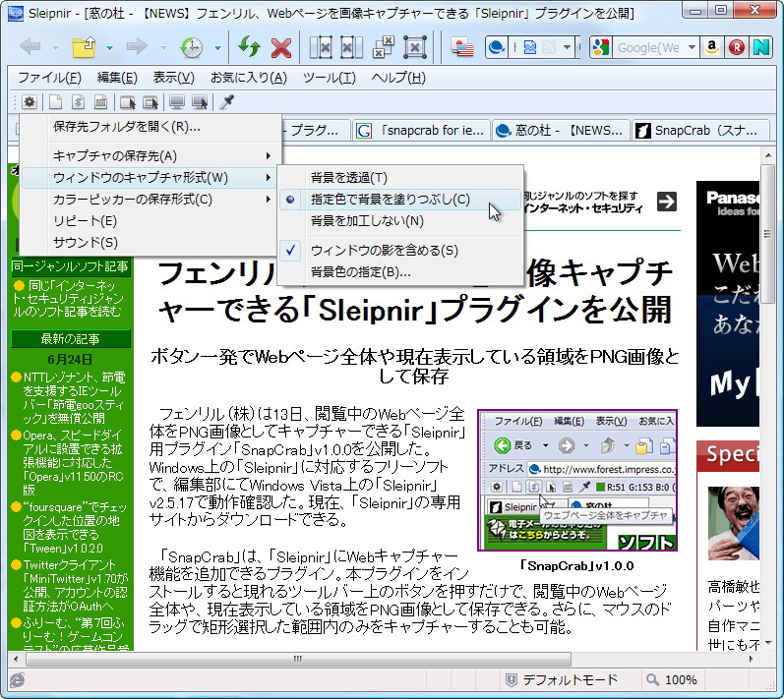Open the ファイル(F) menu
Image resolution: width=784 pixels, height=699 pixels.
pos(49,78)
